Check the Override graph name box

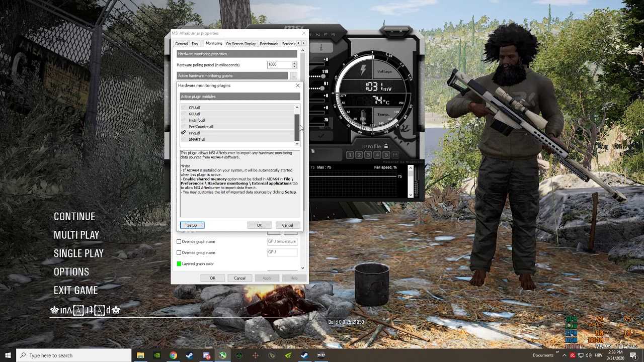click(x=179, y=241)
